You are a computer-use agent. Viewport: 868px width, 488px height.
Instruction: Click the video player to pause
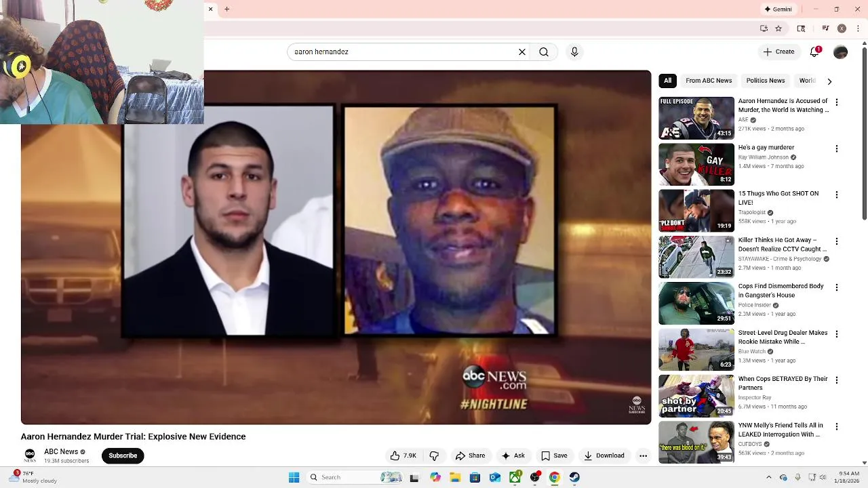tap(336, 247)
